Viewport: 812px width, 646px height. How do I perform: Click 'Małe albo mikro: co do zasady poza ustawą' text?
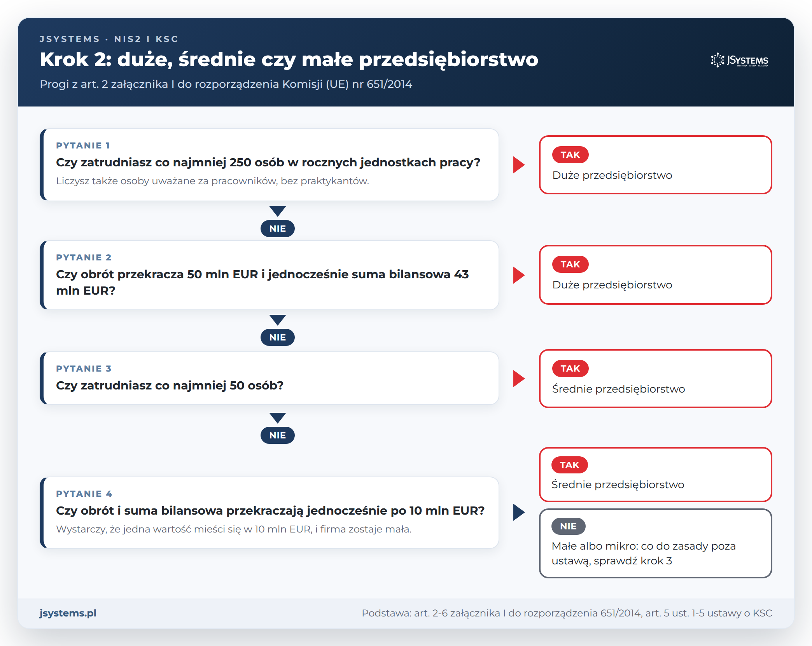644,553
